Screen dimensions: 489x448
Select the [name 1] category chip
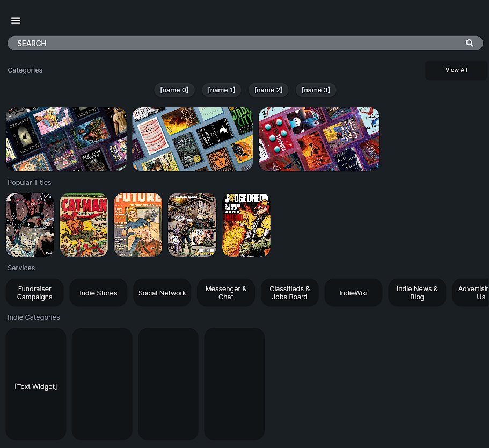pos(221,90)
